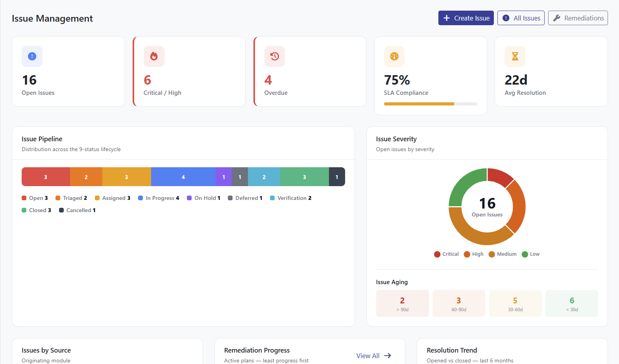Click the wrench icon on Remediations
The height and width of the screenshot is (364, 619).
(556, 18)
